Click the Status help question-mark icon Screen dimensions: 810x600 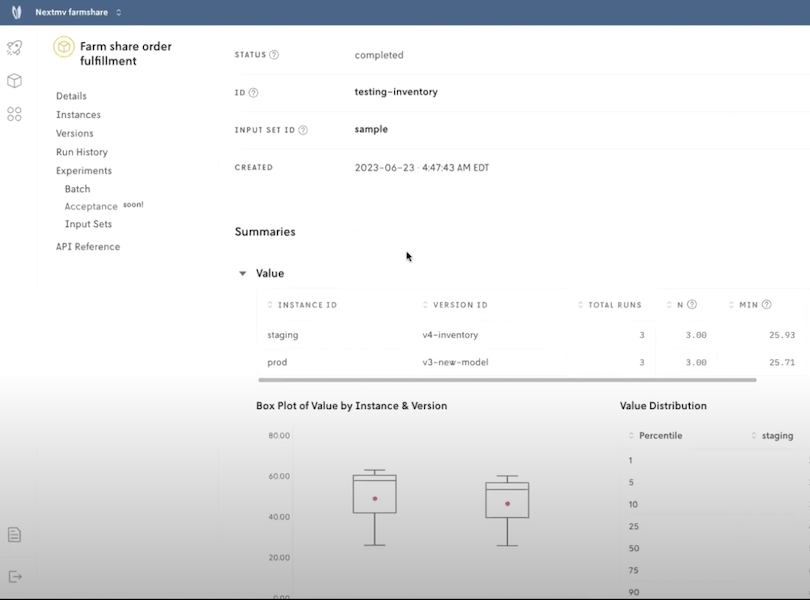274,55
